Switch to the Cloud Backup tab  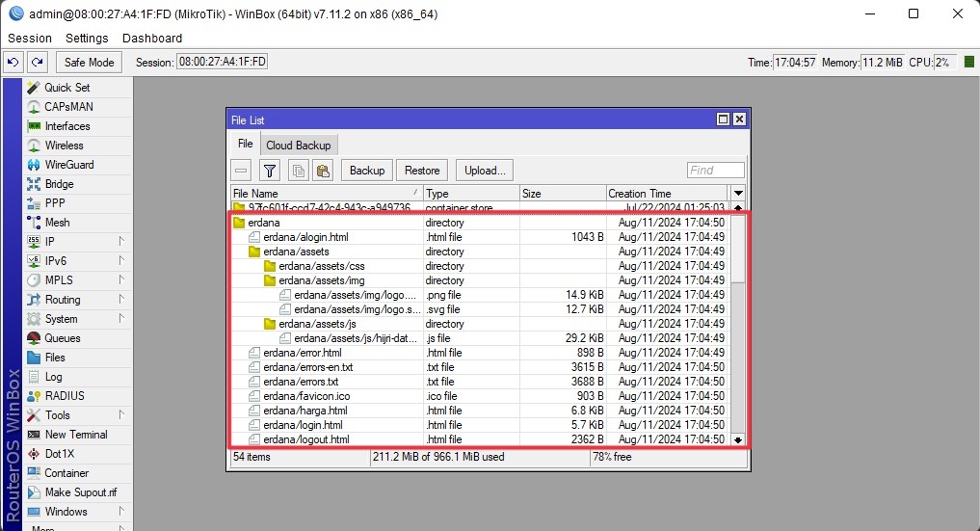click(298, 145)
